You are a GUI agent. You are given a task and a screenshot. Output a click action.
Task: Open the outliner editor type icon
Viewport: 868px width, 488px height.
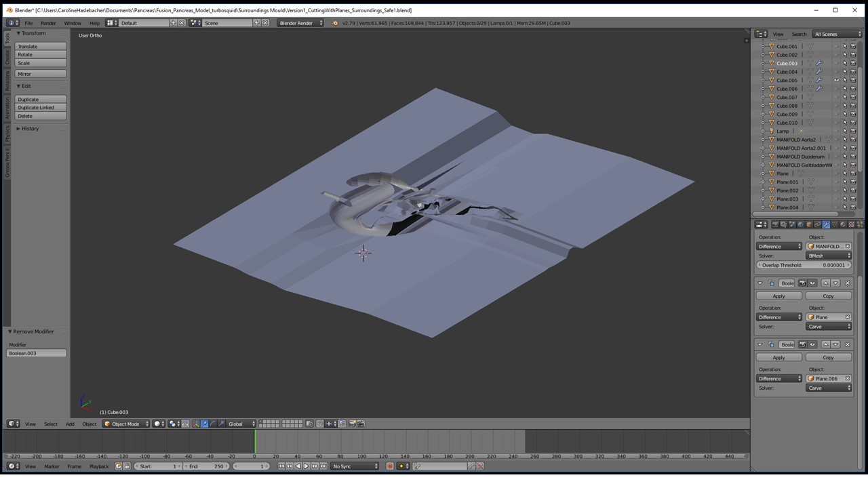[x=762, y=34]
